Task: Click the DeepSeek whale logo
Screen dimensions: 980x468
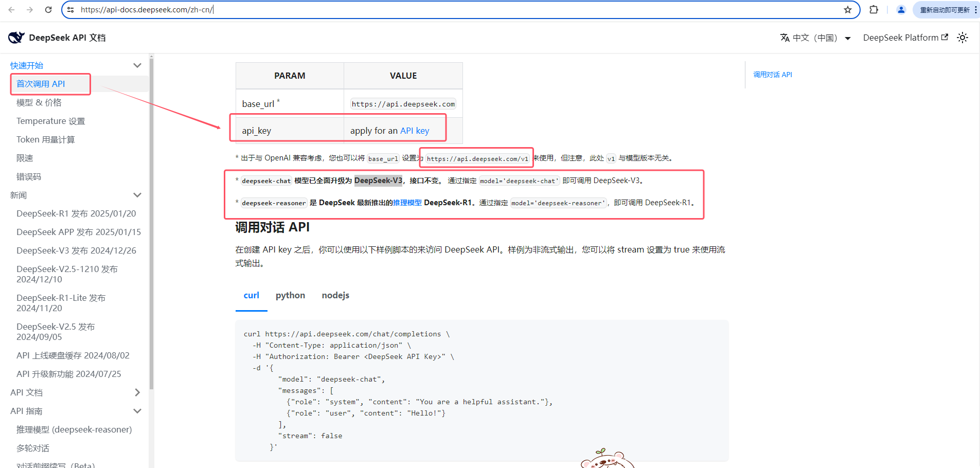Action: [16, 38]
